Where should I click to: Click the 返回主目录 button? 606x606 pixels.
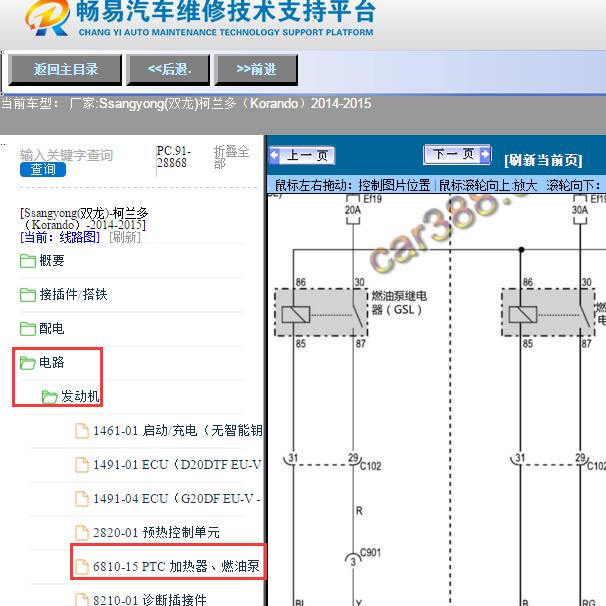(65, 70)
